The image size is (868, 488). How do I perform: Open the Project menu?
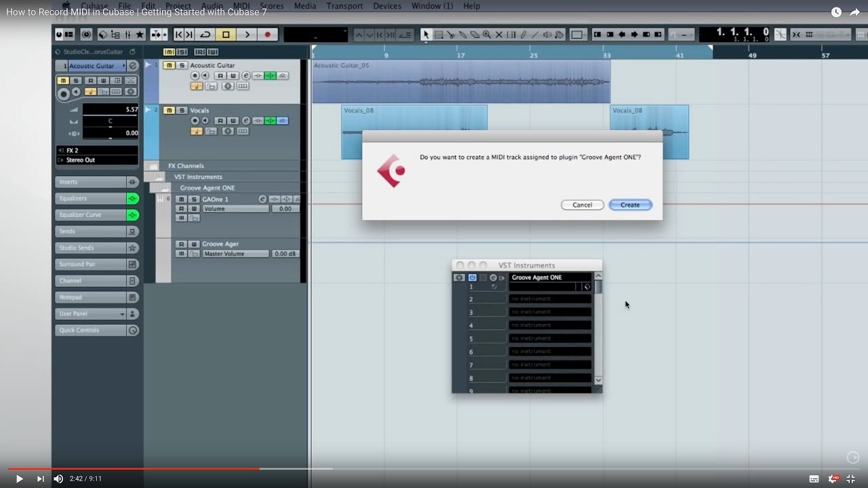point(178,6)
